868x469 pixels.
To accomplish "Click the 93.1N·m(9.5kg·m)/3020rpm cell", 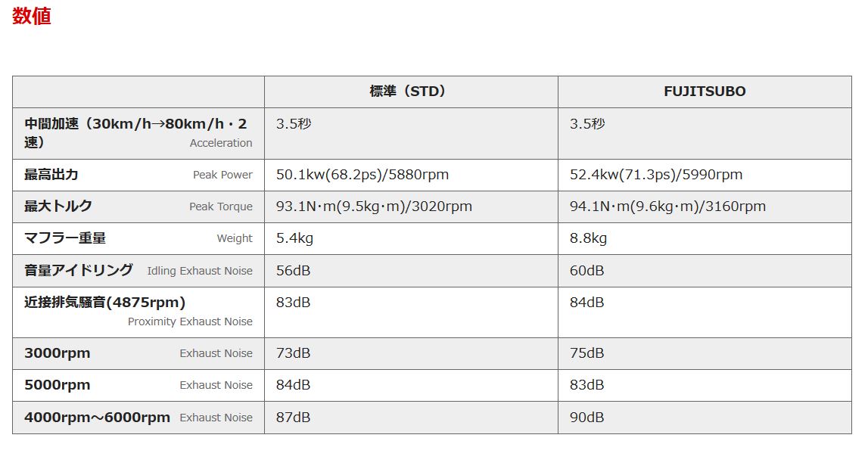I will pyautogui.click(x=411, y=207).
